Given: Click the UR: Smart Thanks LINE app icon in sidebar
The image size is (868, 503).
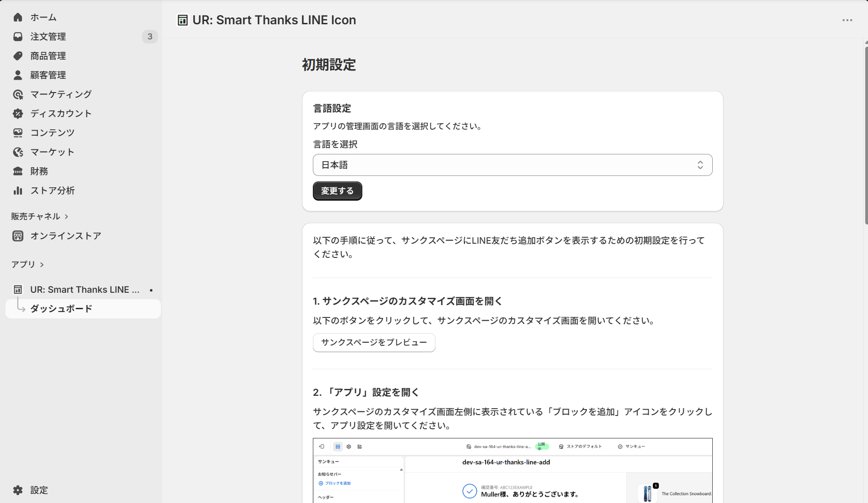Looking at the screenshot, I should pyautogui.click(x=18, y=290).
